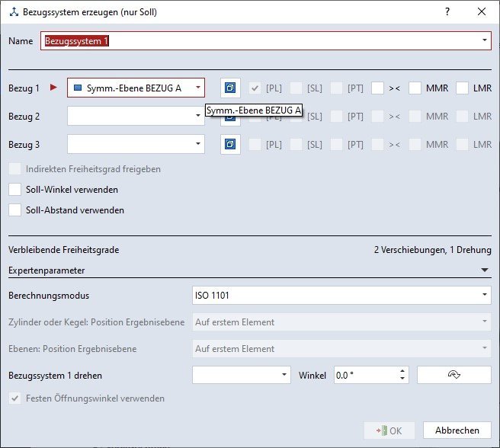Screen dimensions: 500x448
Task: Click the help question mark in title bar
Action: coord(447,12)
